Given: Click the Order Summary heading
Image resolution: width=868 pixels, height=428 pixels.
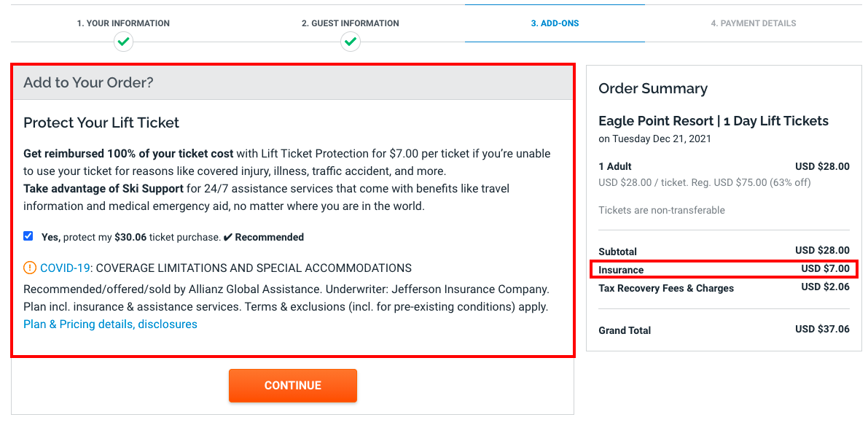Looking at the screenshot, I should (652, 88).
